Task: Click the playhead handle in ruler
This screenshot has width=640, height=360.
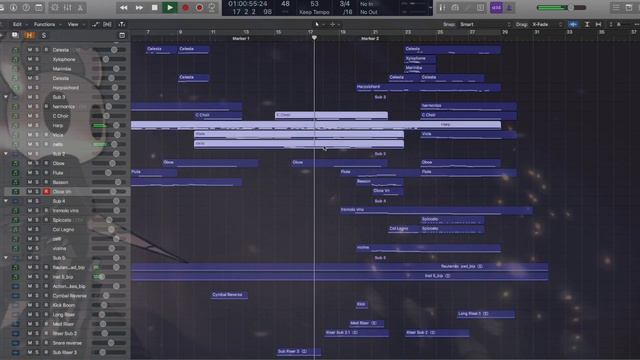Action: (x=314, y=38)
